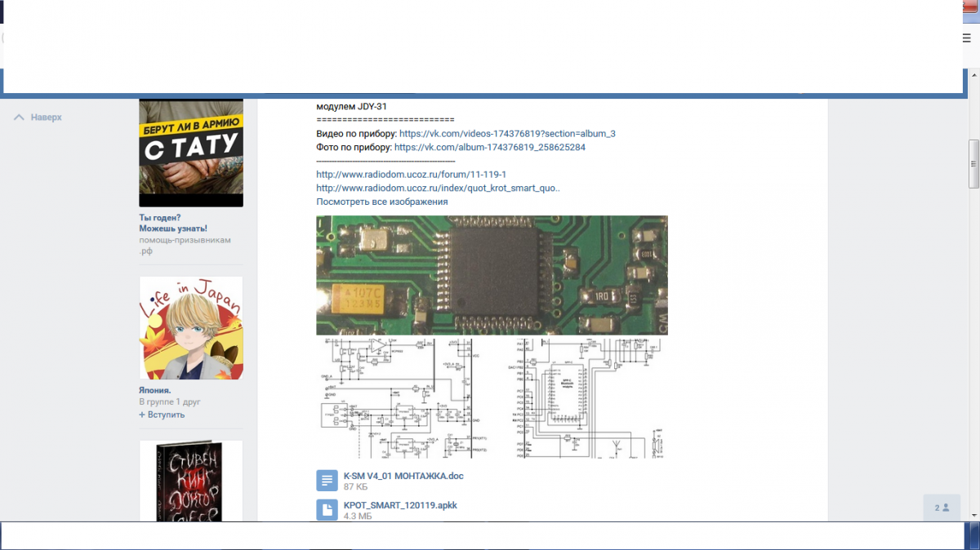Click the 'В группе 1 друг' text
Image resolution: width=980 pixels, height=550 pixels.
[x=169, y=402]
